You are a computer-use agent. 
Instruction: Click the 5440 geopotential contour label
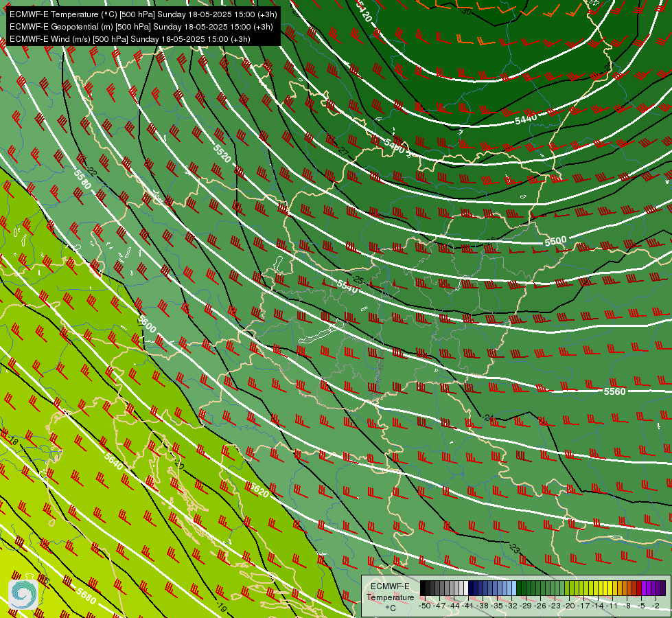(525, 119)
